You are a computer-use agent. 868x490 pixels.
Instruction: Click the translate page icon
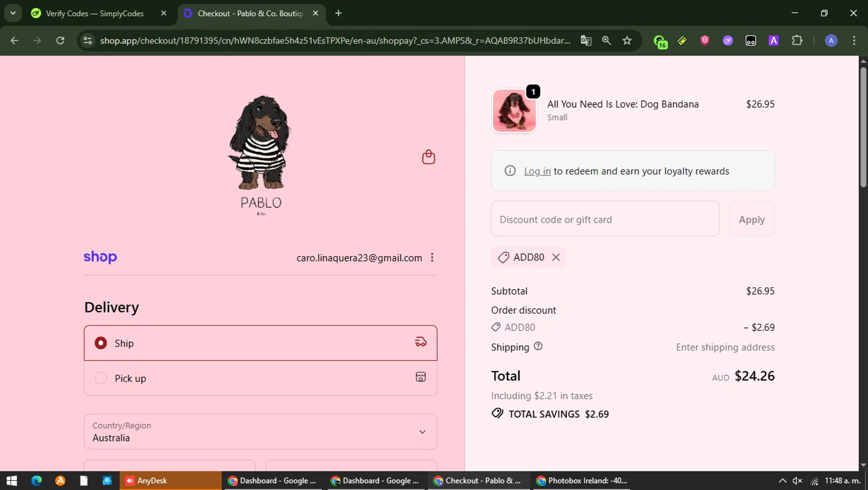pos(586,40)
